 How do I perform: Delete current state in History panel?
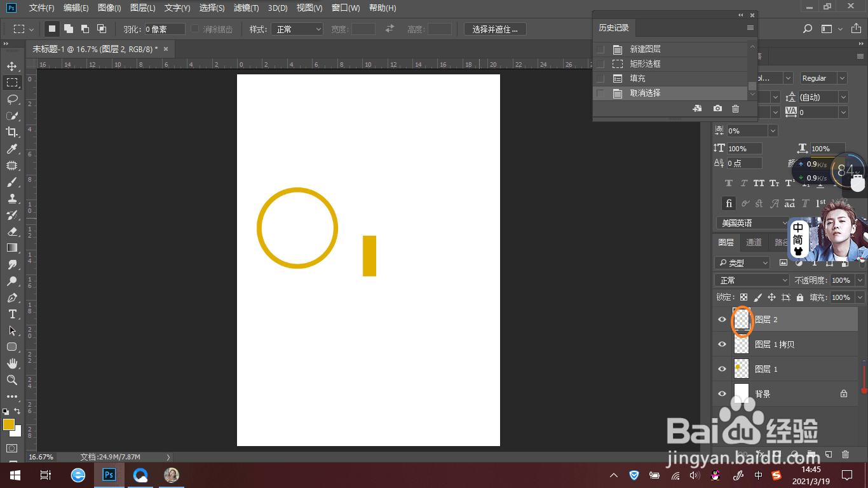[735, 109]
